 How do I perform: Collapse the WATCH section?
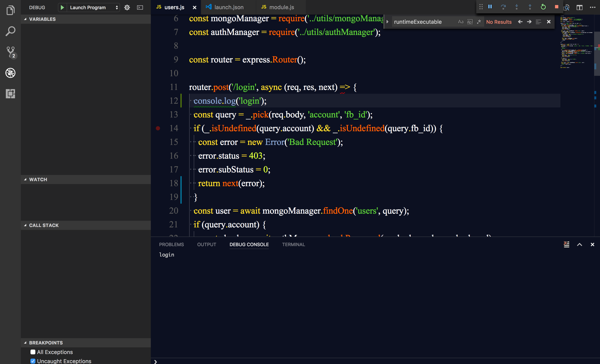[x=86, y=179]
